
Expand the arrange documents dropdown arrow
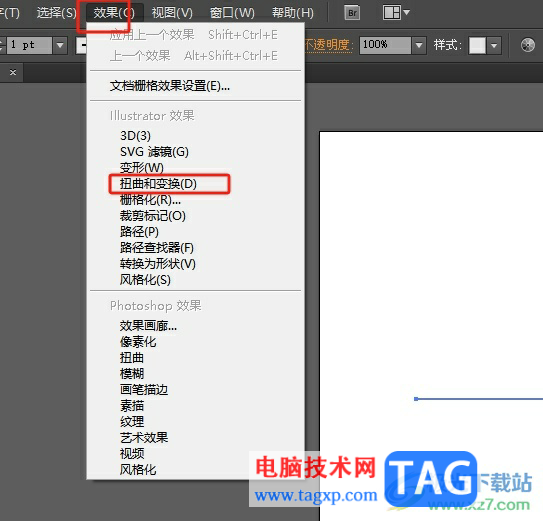coord(407,13)
